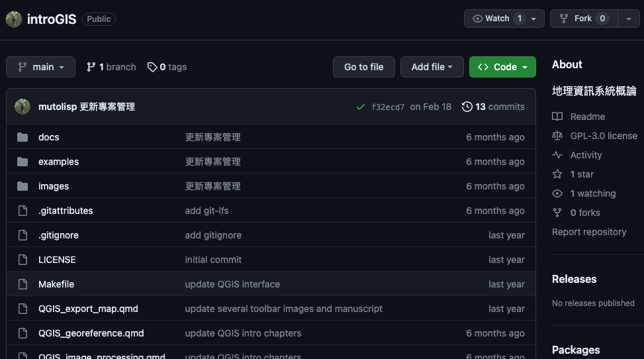
Task: Click the pulse icon beside Activity
Action: 557,155
